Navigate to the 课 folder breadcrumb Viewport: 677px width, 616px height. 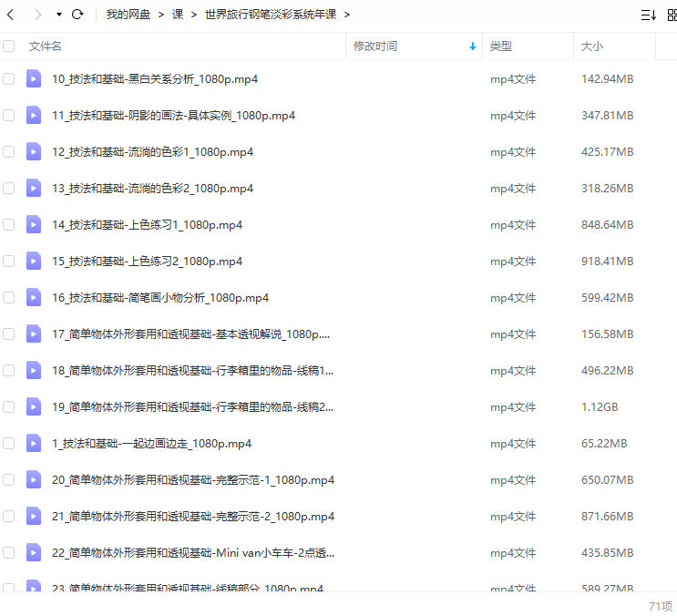coord(178,15)
